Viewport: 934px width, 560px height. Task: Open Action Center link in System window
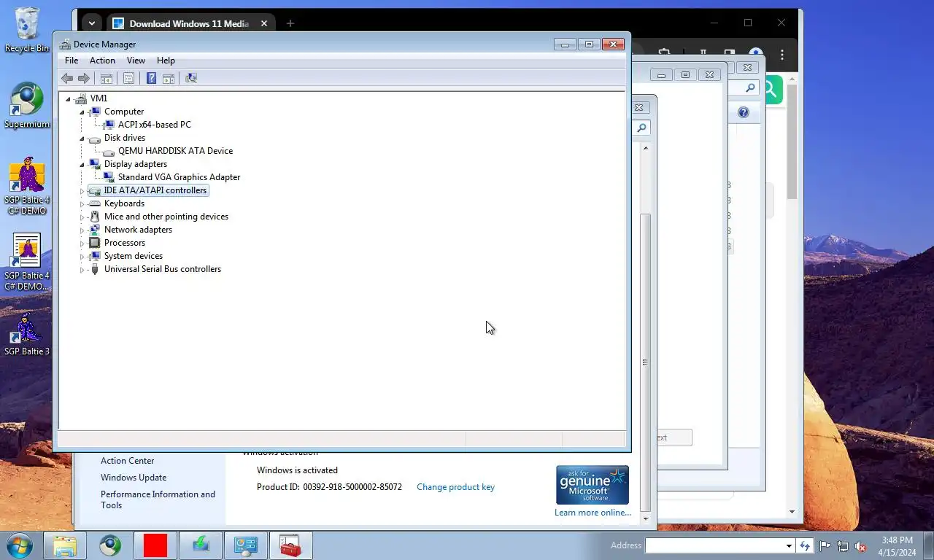pyautogui.click(x=128, y=461)
